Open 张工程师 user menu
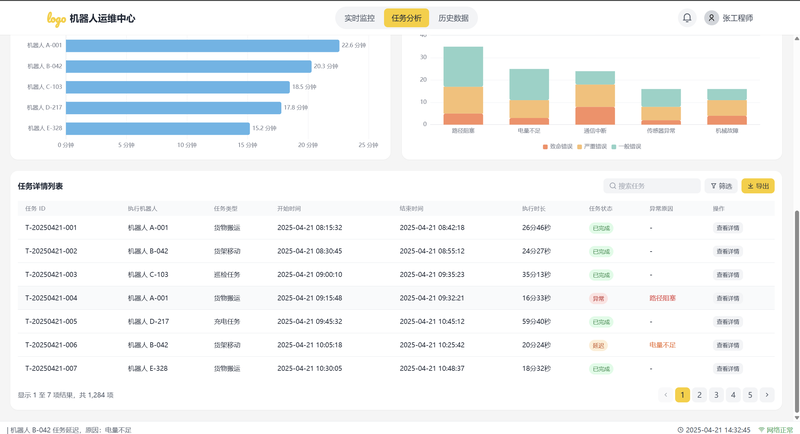Screen dimensions: 800x434 click(729, 18)
